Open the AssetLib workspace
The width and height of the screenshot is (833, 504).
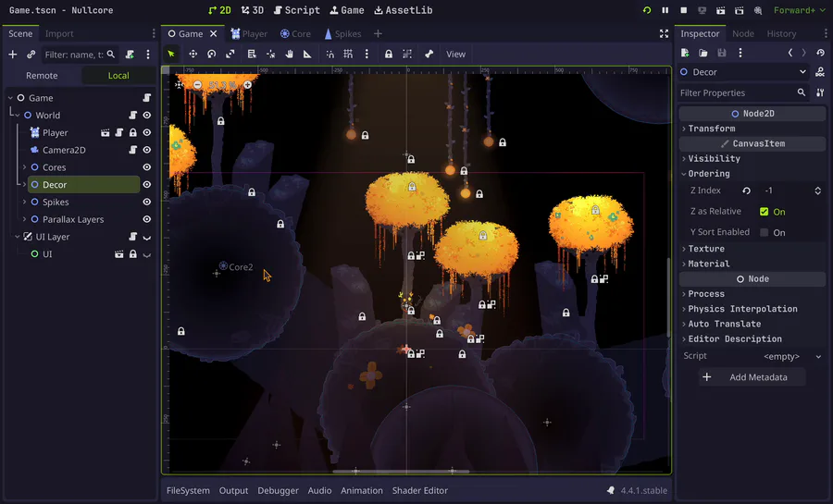click(x=404, y=10)
